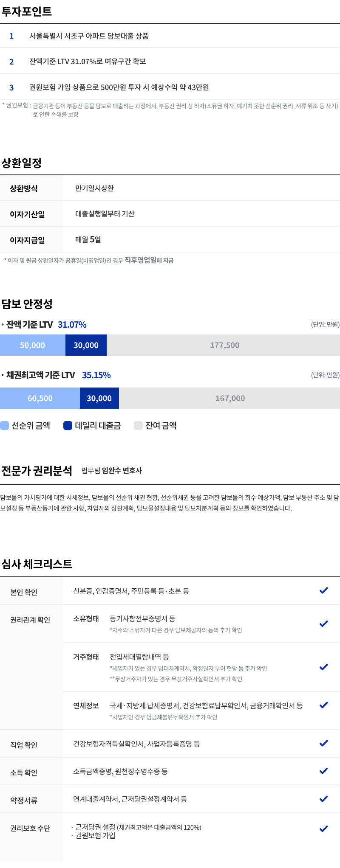
Task: Click the checkmark for 직업 확인 row
Action: (323, 743)
